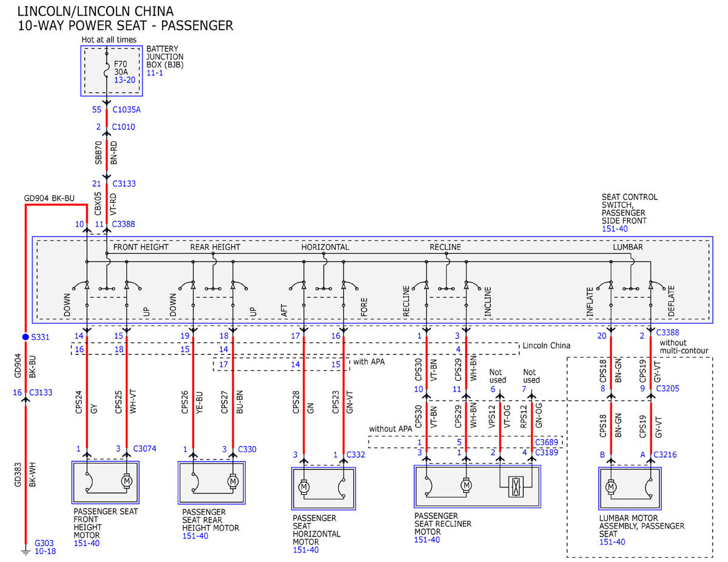Click the CPS23 wire label
The width and height of the screenshot is (728, 562).
click(335, 401)
